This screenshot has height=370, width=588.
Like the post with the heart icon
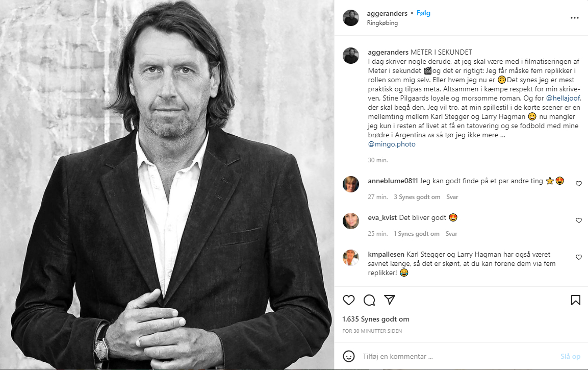pyautogui.click(x=349, y=300)
